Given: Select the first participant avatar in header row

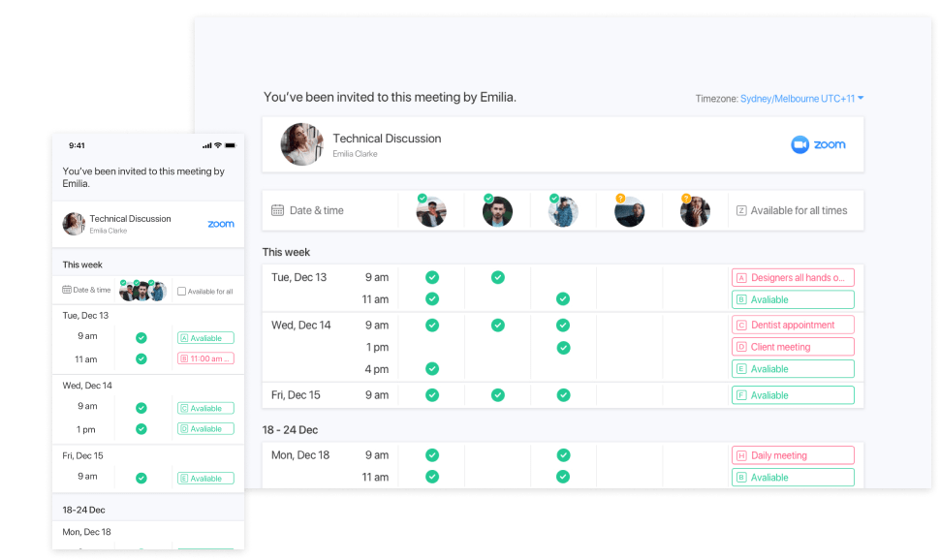Looking at the screenshot, I should point(431,211).
